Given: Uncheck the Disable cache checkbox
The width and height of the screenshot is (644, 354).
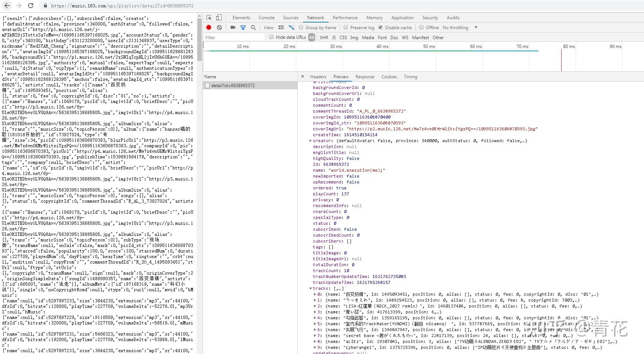Looking at the screenshot, I should coord(380,27).
